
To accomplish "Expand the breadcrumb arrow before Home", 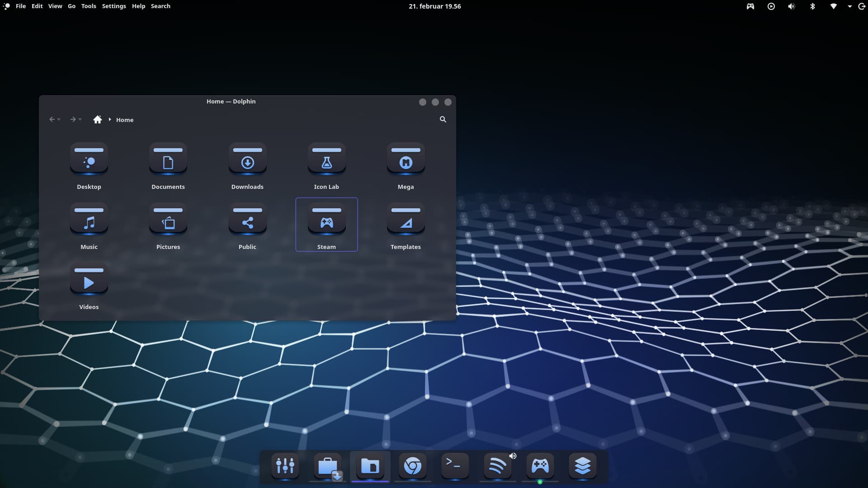I will [x=110, y=119].
